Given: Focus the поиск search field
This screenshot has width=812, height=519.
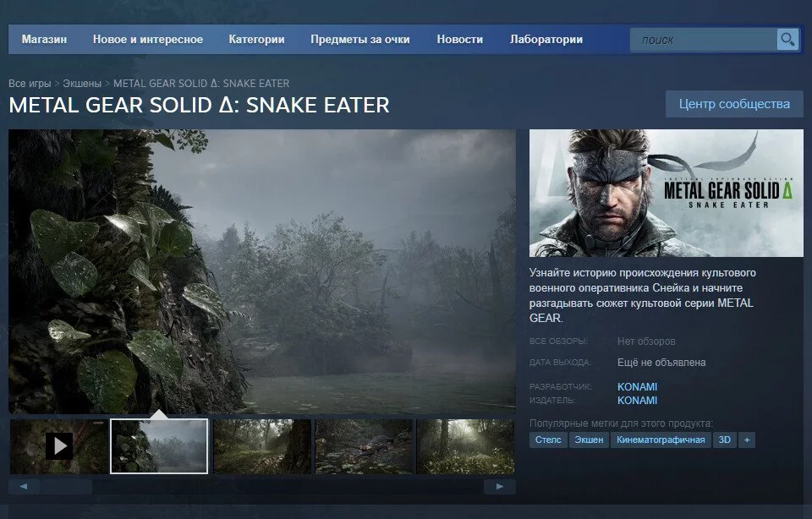Looking at the screenshot, I should coord(703,40).
